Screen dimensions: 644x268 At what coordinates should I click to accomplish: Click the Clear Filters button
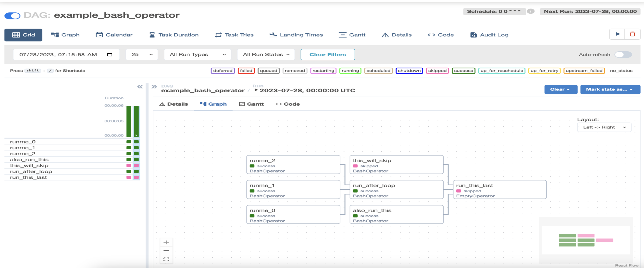click(x=328, y=54)
